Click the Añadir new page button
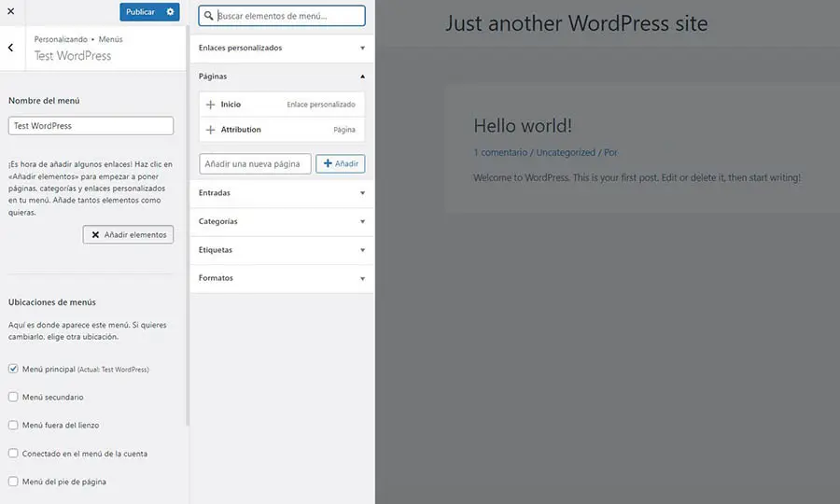Image resolution: width=840 pixels, height=504 pixels. (340, 163)
